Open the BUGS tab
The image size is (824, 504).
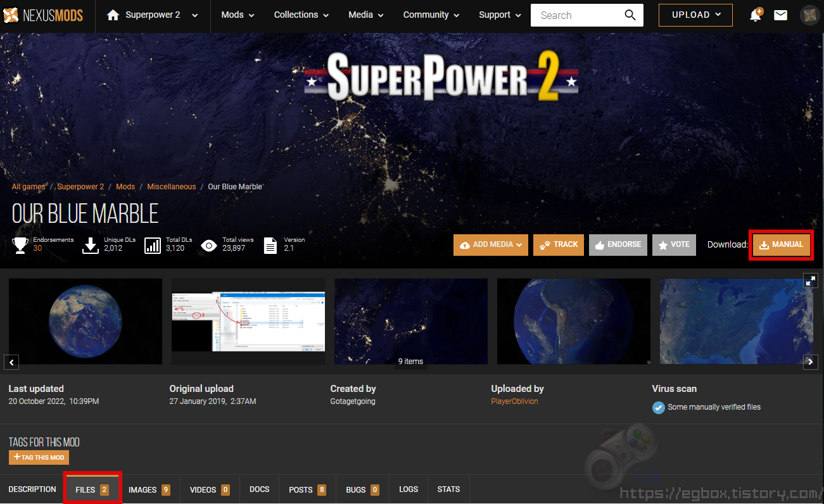363,489
